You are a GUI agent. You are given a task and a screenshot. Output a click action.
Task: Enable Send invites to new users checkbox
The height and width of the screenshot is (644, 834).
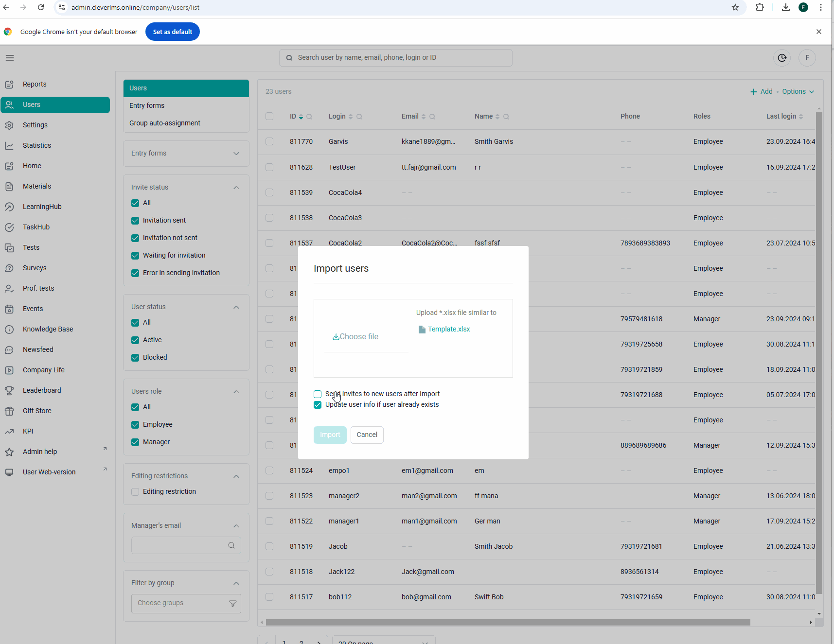pos(318,394)
